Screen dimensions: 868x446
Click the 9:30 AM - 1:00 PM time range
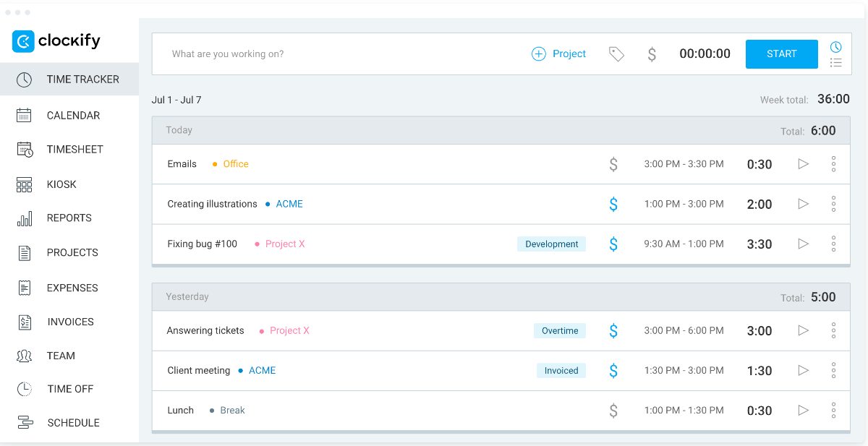pyautogui.click(x=684, y=244)
